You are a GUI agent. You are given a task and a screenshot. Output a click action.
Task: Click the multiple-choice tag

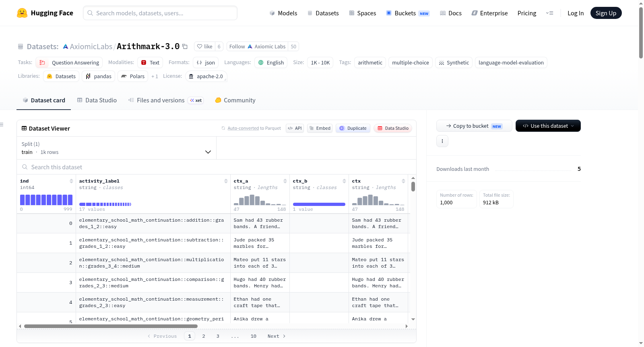[411, 62]
